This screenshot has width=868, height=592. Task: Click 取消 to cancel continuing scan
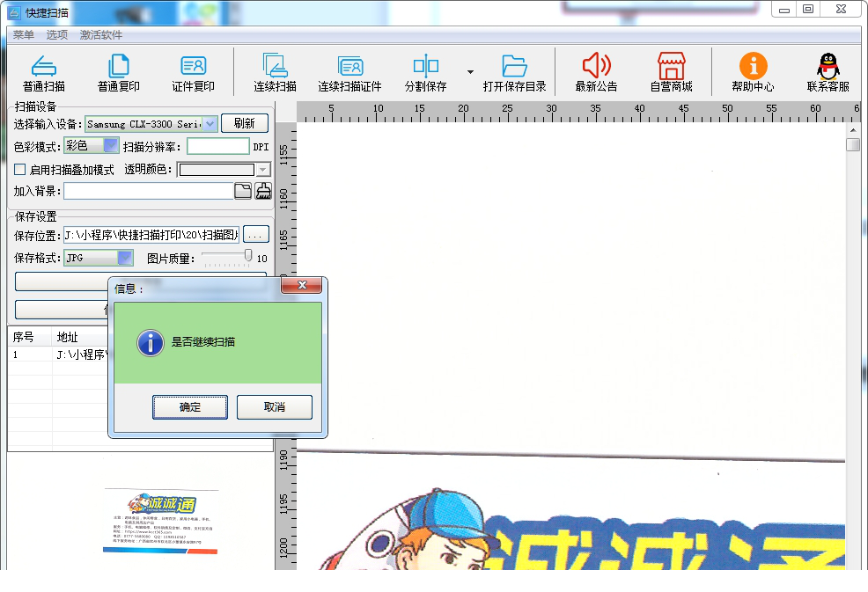pyautogui.click(x=274, y=407)
